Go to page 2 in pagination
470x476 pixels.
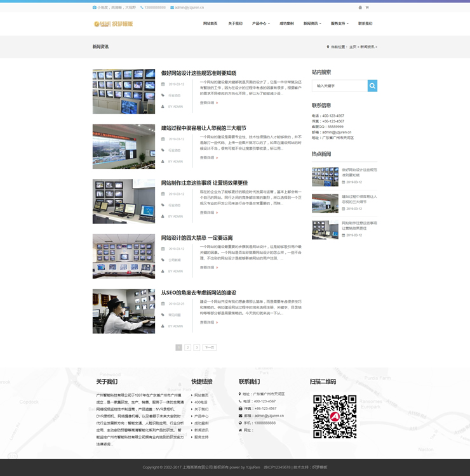click(x=187, y=348)
